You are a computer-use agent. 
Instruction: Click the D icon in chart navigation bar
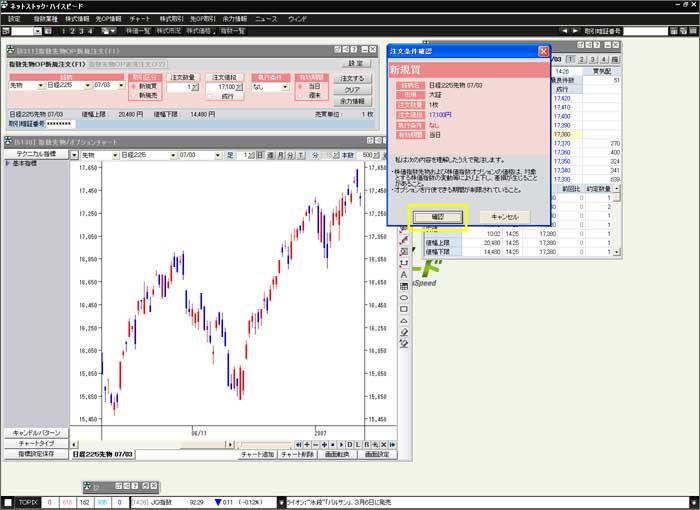tap(350, 444)
